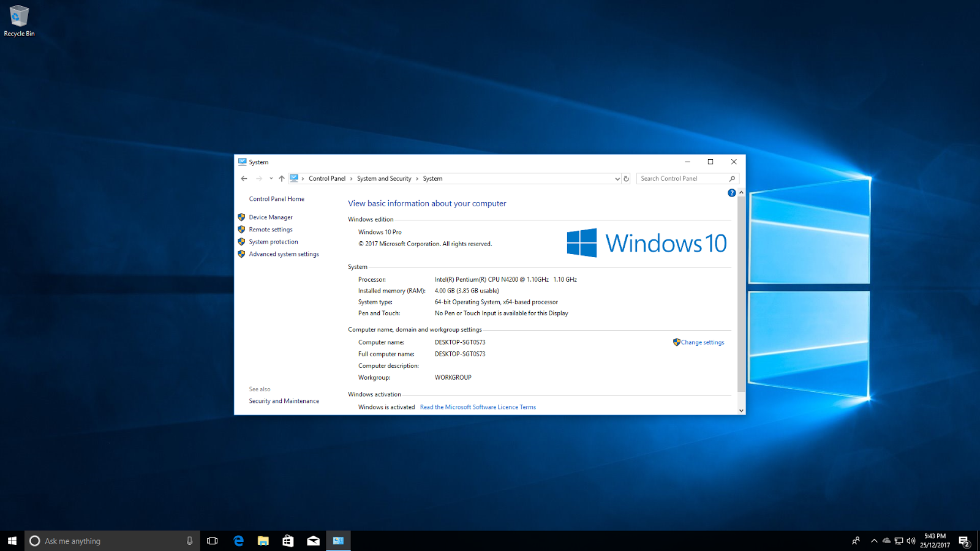Click the shield icon beside System protection

pyautogui.click(x=241, y=242)
